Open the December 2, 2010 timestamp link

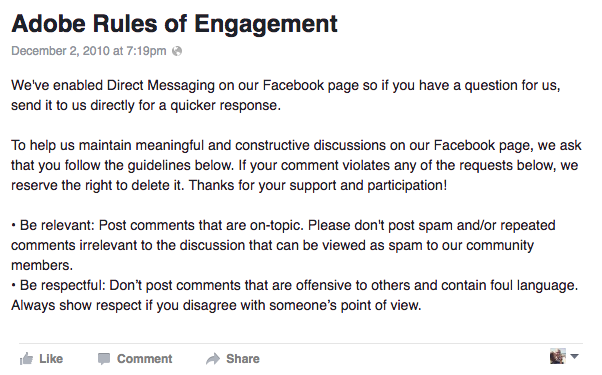coord(89,51)
